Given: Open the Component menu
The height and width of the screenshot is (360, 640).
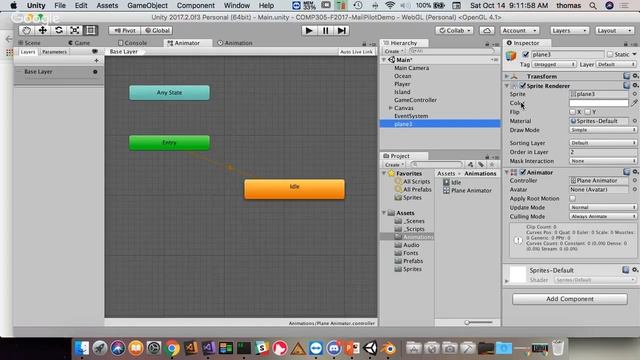Looking at the screenshot, I should point(196,6).
